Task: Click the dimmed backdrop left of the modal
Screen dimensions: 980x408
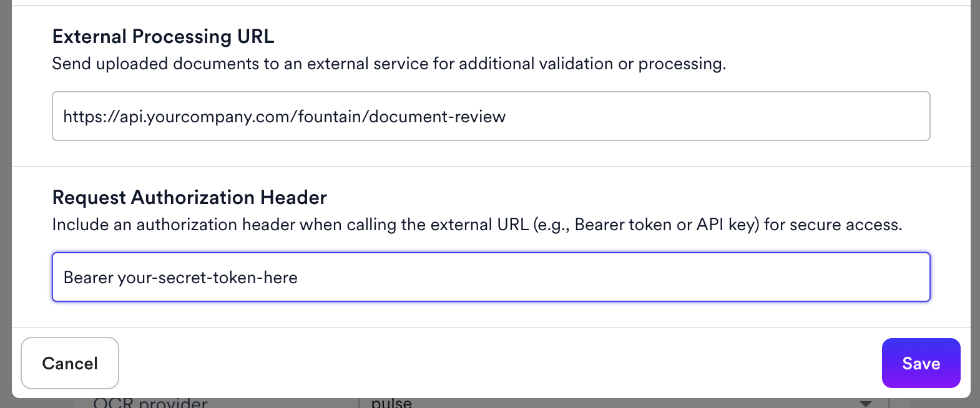Action: [6, 204]
